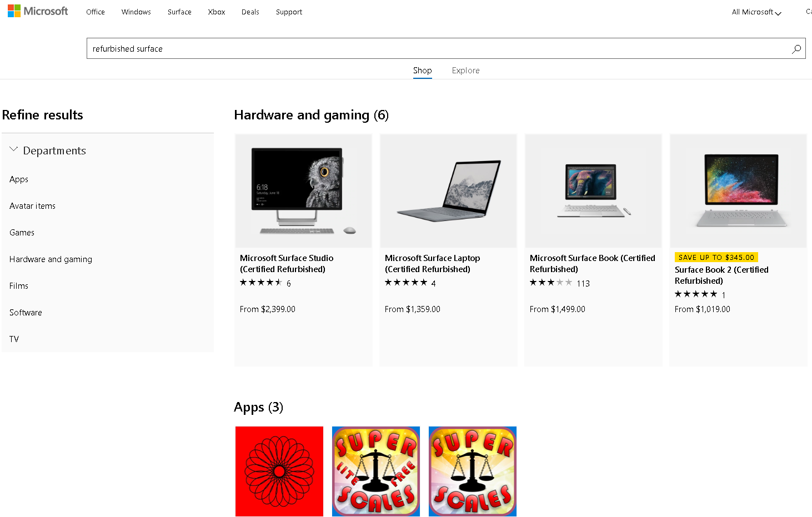Switch to the Explore tab
This screenshot has width=812, height=517.
[465, 71]
